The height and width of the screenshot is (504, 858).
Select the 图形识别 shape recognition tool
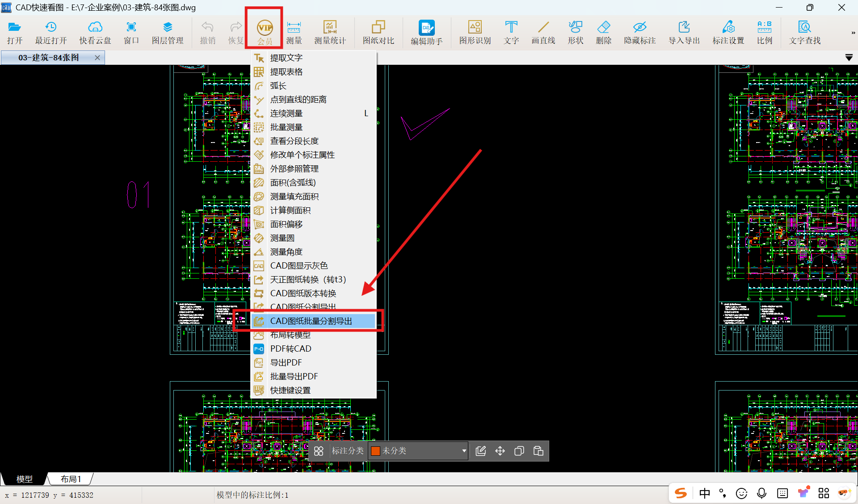(x=475, y=33)
